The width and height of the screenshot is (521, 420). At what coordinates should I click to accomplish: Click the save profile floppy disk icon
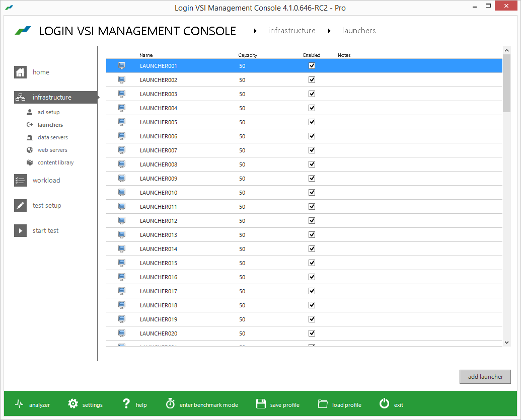(x=261, y=404)
